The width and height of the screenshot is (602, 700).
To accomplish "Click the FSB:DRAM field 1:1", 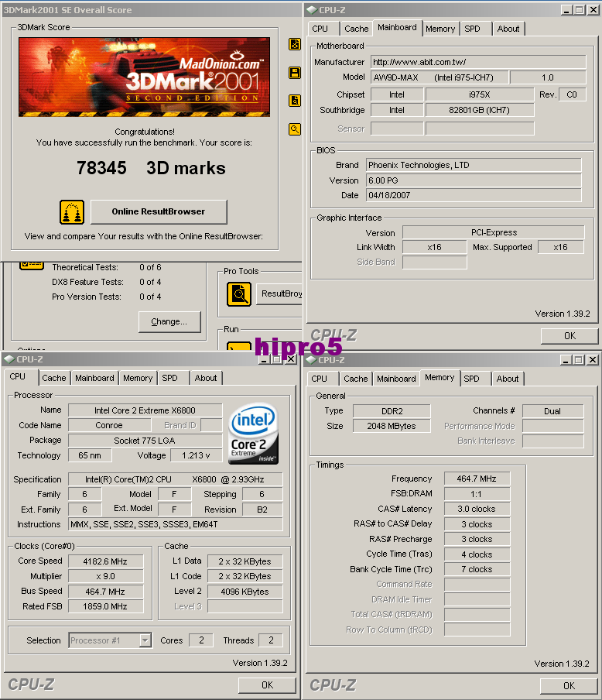I will 477,494.
